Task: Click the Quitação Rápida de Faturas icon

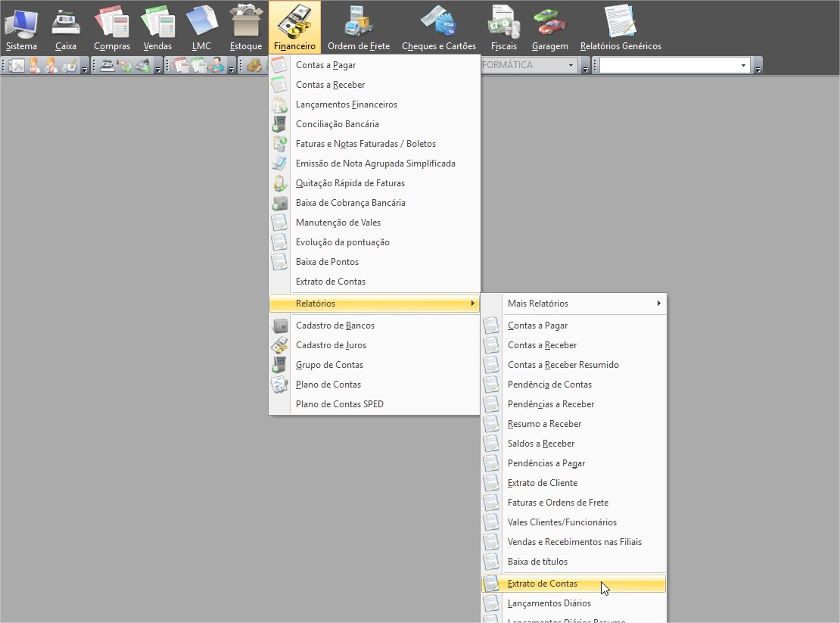Action: (x=279, y=183)
